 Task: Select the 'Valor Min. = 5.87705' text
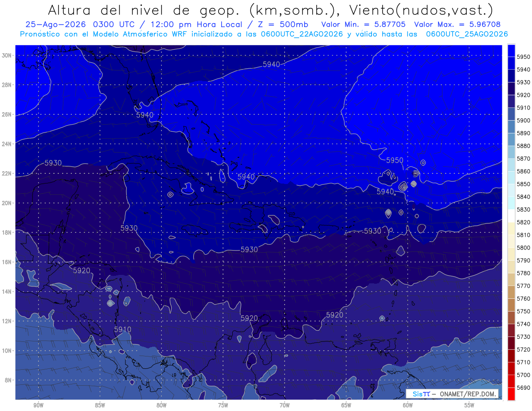point(364,25)
